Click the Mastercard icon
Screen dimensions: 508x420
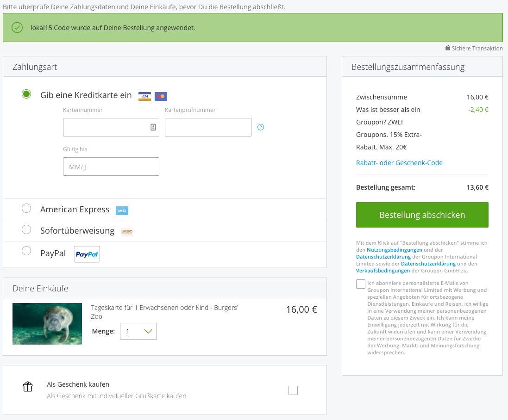click(x=161, y=96)
